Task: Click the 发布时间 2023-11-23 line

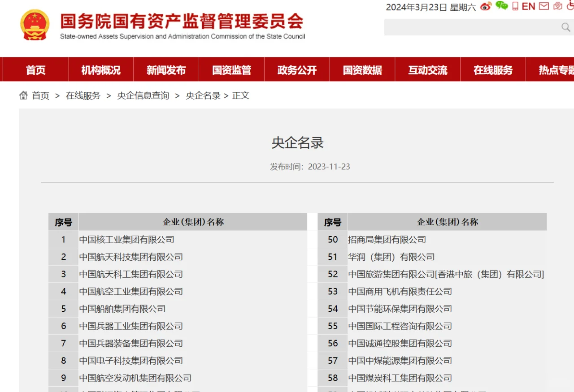Action: (310, 167)
